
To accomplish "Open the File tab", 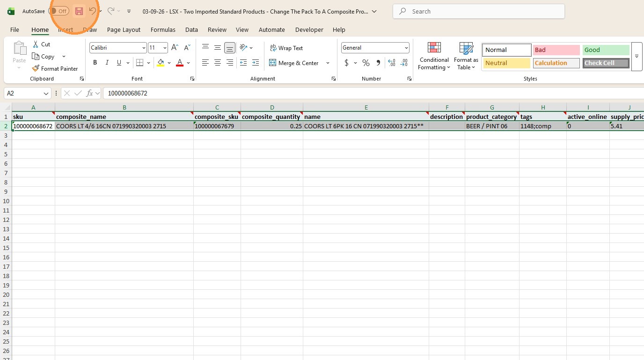I will [15, 29].
